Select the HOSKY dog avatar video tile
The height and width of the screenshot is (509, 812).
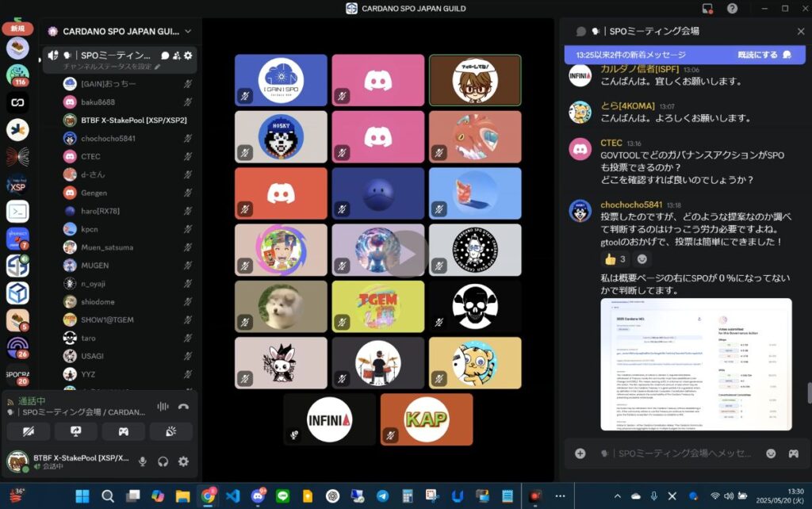[x=281, y=136]
